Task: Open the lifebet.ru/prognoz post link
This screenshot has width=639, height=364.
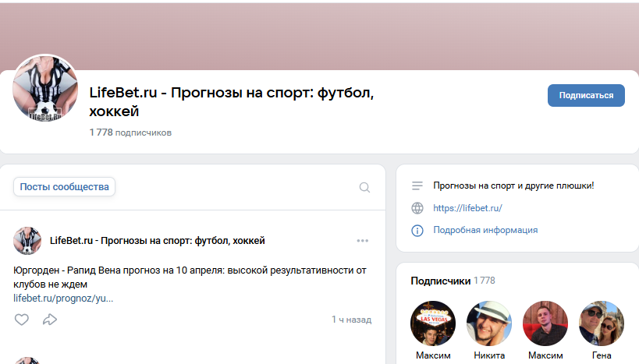Action: pyautogui.click(x=63, y=298)
